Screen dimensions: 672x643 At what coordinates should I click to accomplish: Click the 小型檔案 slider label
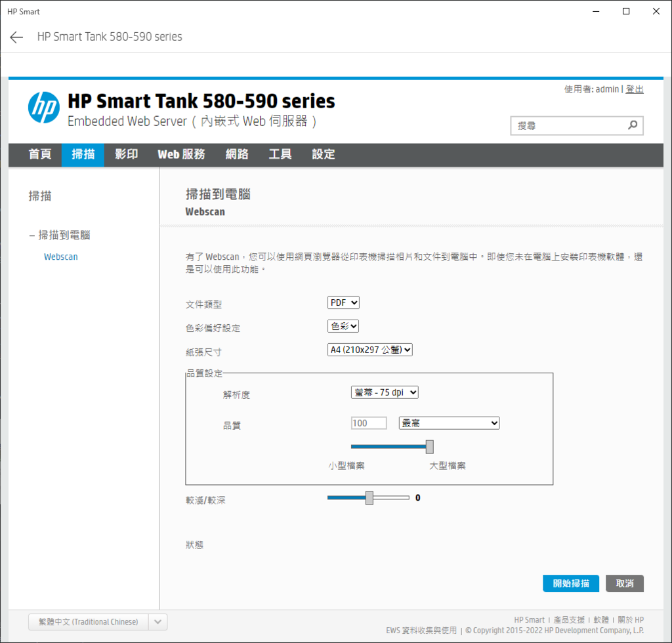346,466
